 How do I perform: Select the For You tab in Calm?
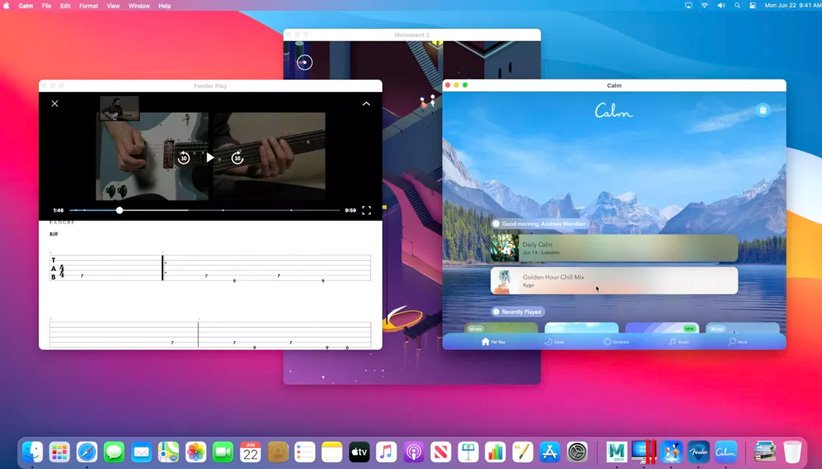click(493, 342)
